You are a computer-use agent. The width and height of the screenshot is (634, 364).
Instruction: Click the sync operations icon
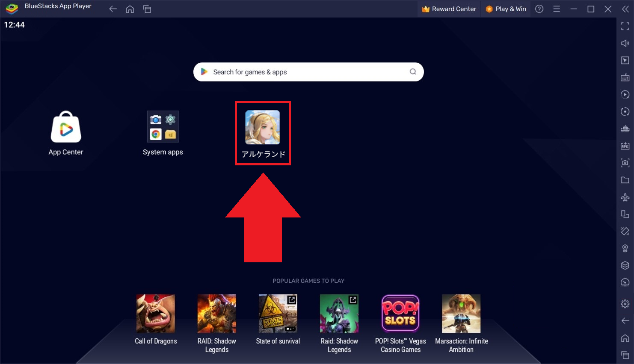click(x=625, y=112)
